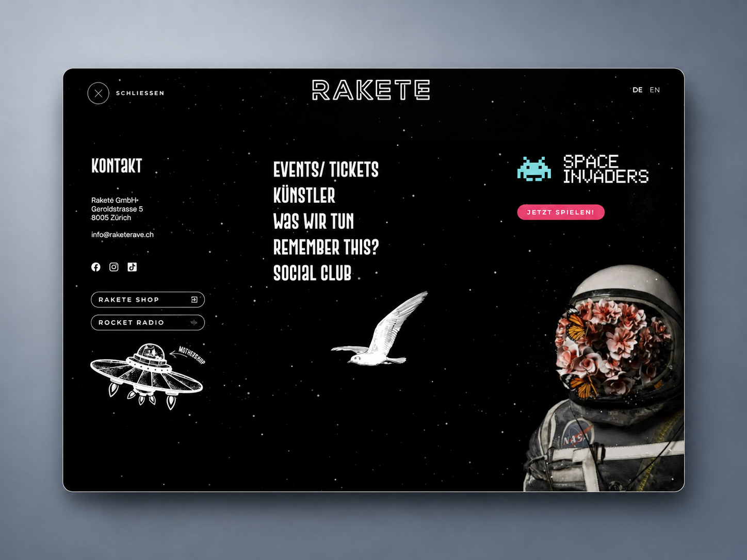
Task: Open the REMEMBER THIS? menu item
Action: coord(326,247)
